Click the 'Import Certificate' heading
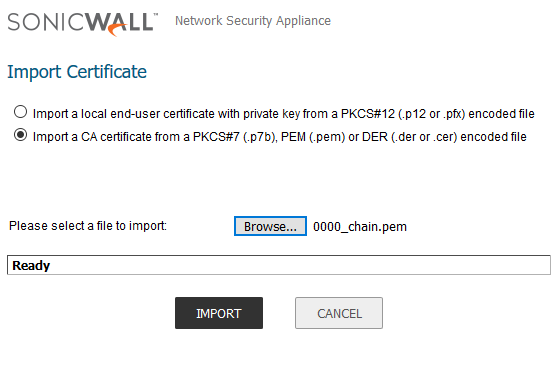558x368 pixels. [77, 72]
